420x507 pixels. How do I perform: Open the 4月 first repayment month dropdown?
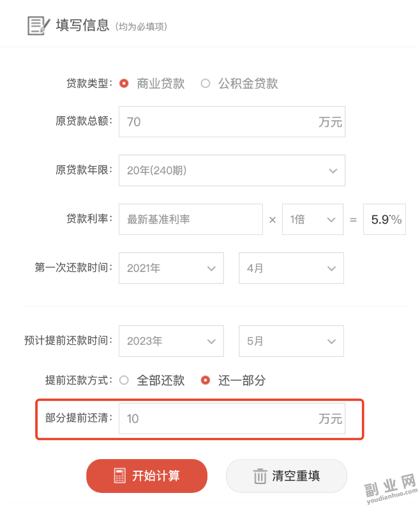point(291,268)
